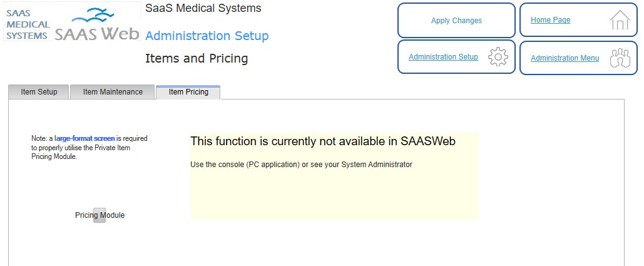The height and width of the screenshot is (266, 644).
Task: Click the SAAS Medical Systems logo
Action: 28,24
